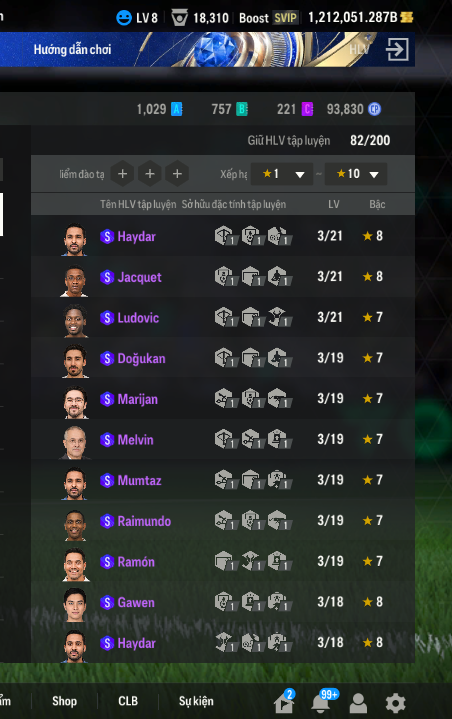
Task: Click the first plus filter slot
Action: (122, 174)
